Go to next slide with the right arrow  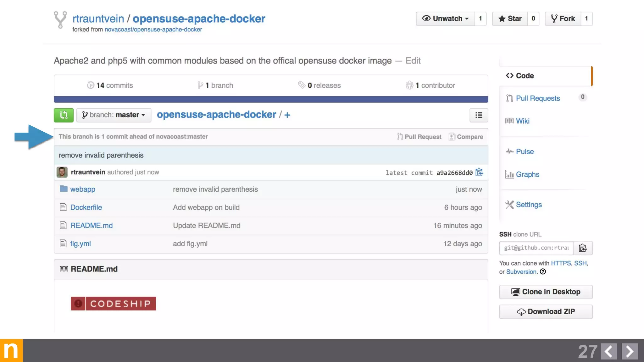(630, 351)
